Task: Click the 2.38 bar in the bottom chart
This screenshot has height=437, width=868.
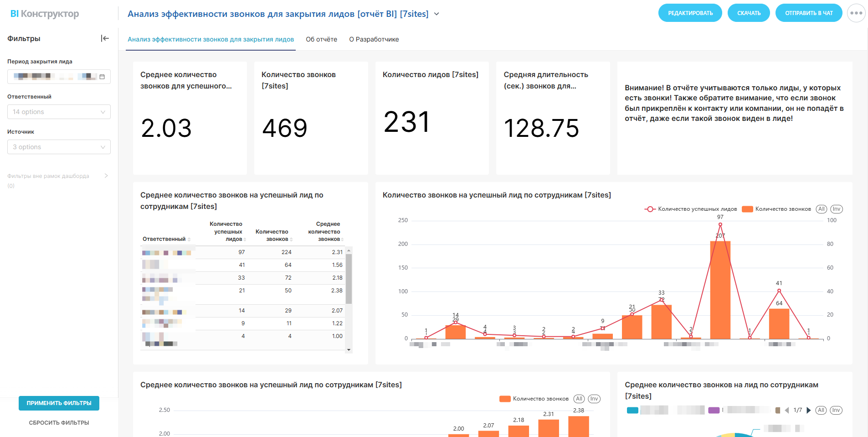Action: [x=579, y=427]
